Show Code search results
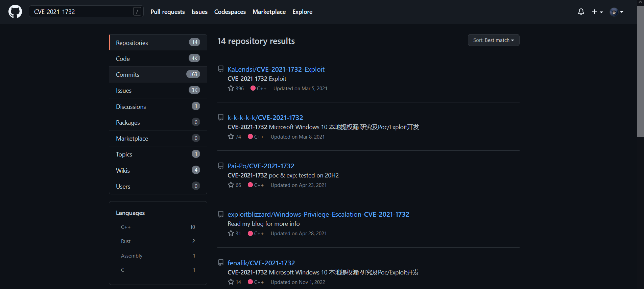 [158, 58]
